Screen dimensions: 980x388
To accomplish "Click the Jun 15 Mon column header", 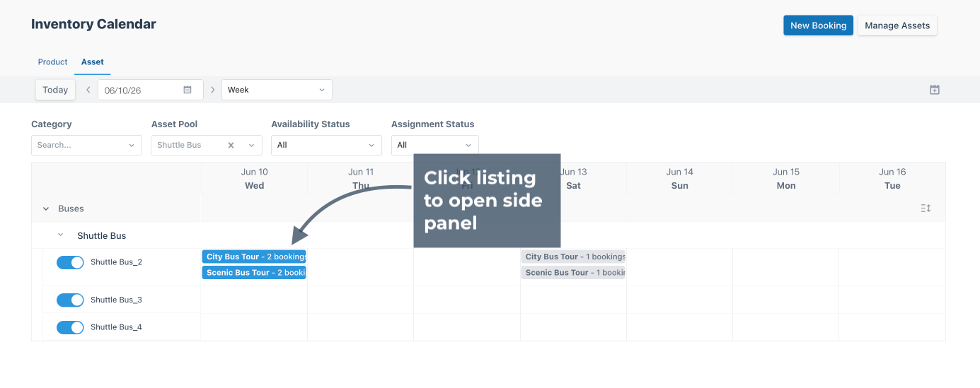I will tap(786, 179).
